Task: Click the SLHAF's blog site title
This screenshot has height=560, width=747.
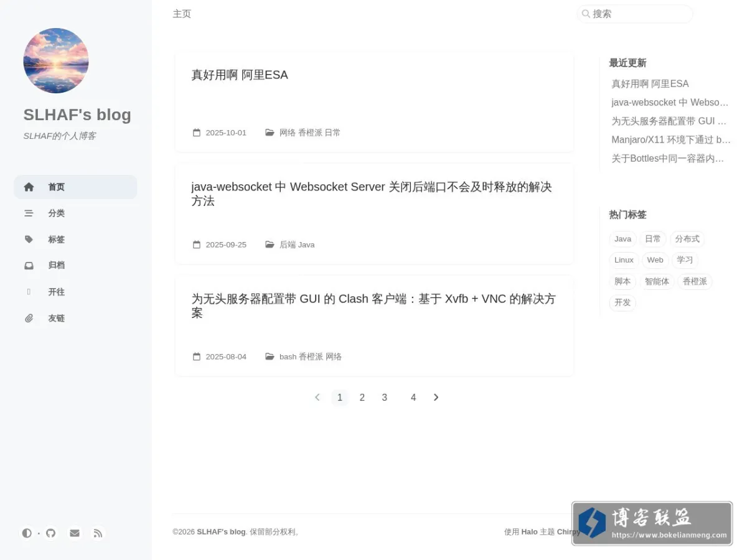Action: [77, 114]
